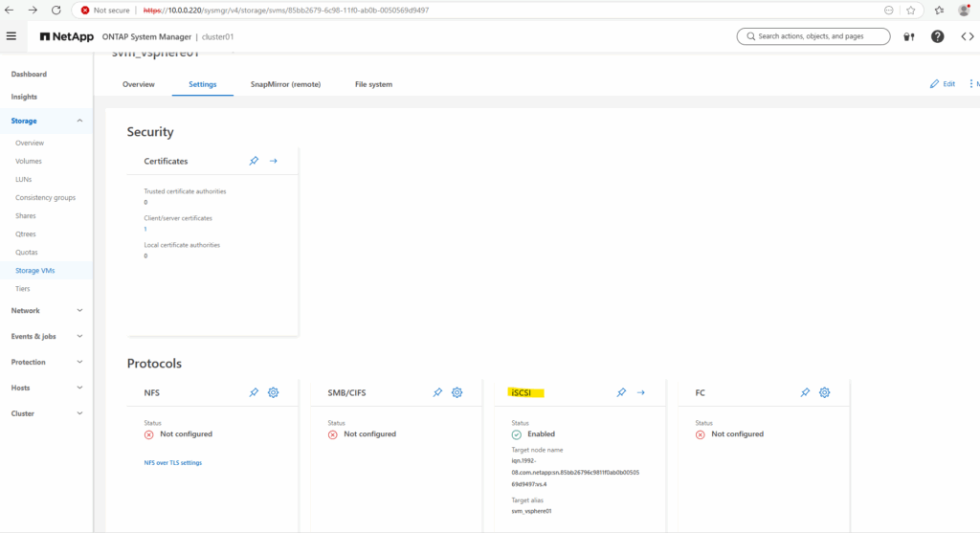Click the iSCSI card title
The height and width of the screenshot is (533, 980).
[x=522, y=392]
